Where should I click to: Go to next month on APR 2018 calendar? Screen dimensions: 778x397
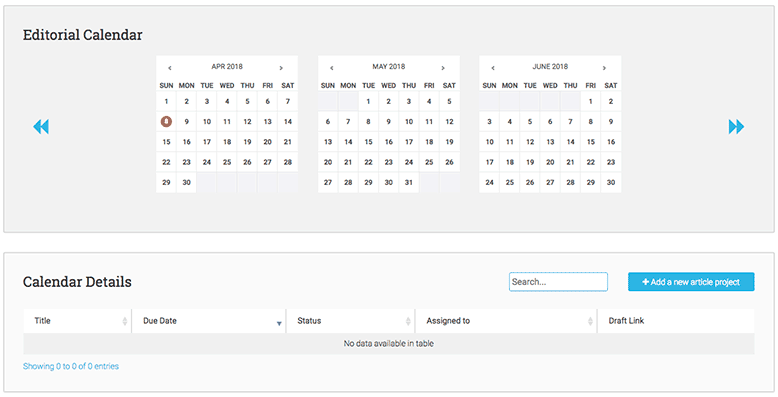281,68
